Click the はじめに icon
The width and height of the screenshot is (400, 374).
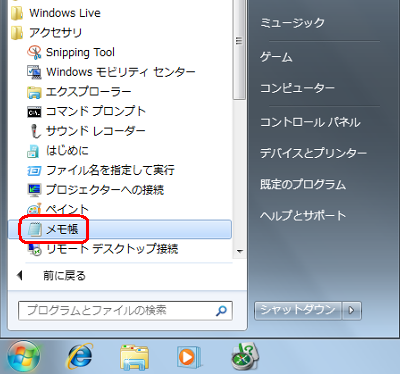pyautogui.click(x=33, y=151)
